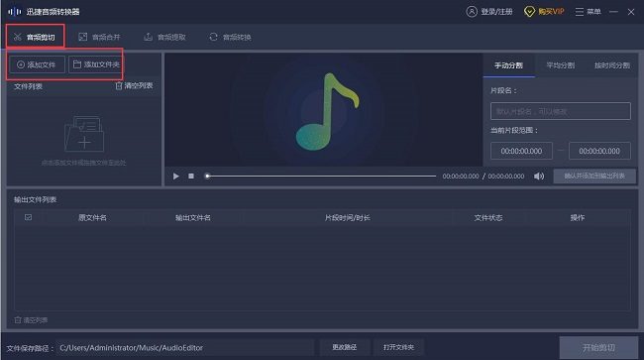Open the 菜单 hamburger menu

(580, 12)
